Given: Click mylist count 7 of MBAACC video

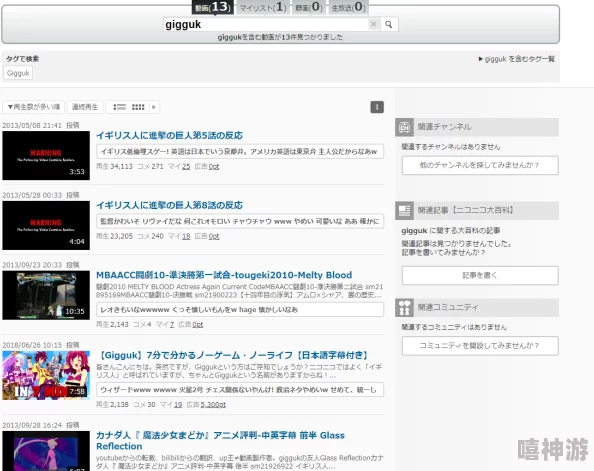Looking at the screenshot, I should pos(172,324).
